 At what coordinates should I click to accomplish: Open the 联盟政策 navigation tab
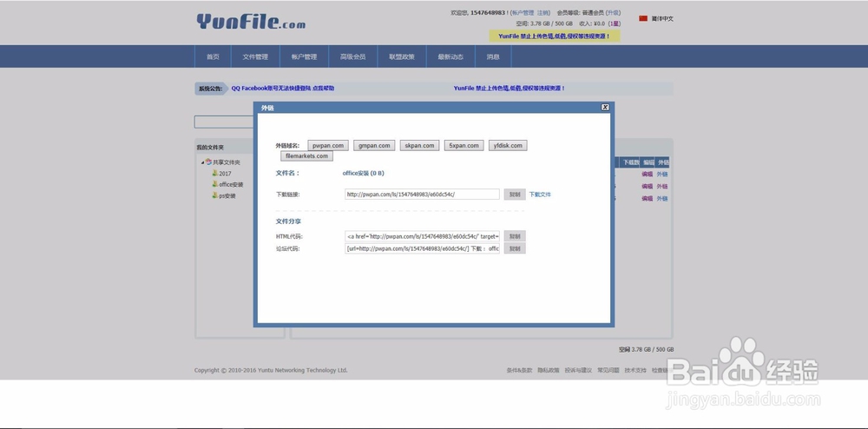[402, 56]
